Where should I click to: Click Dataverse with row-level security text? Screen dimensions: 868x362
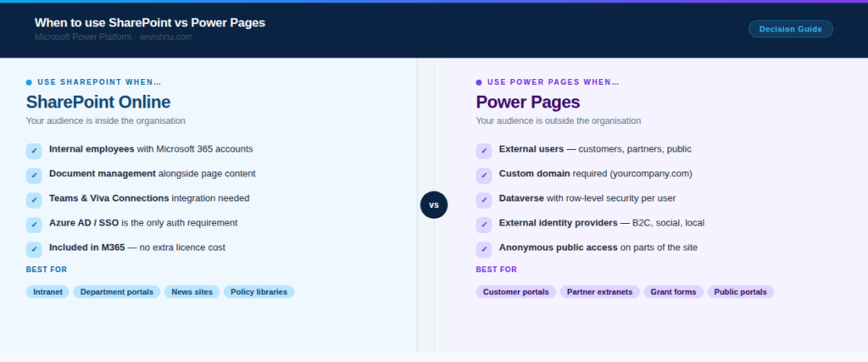(587, 198)
